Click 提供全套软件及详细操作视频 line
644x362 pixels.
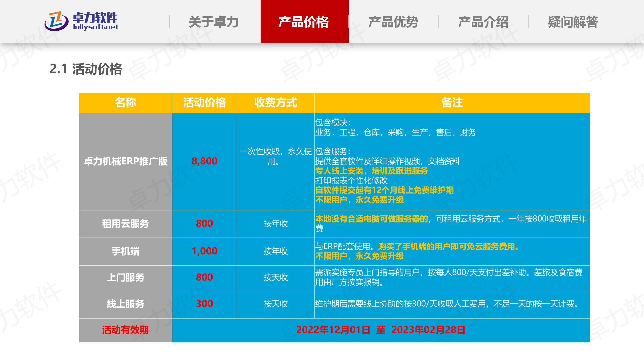[x=388, y=161]
